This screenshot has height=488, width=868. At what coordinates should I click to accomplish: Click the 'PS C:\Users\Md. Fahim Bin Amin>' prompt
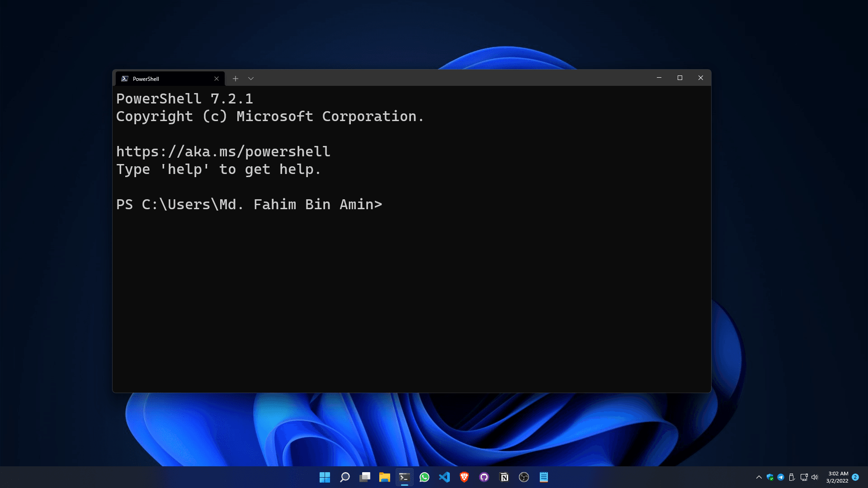point(249,205)
